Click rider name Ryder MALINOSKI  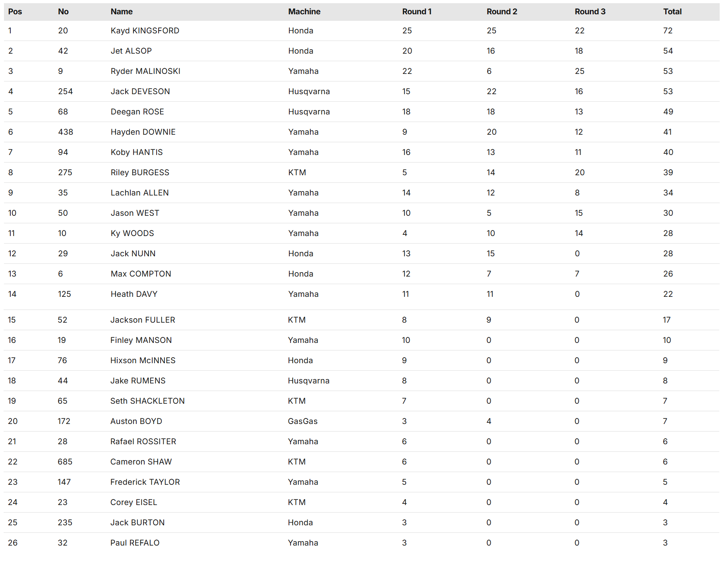pyautogui.click(x=145, y=71)
